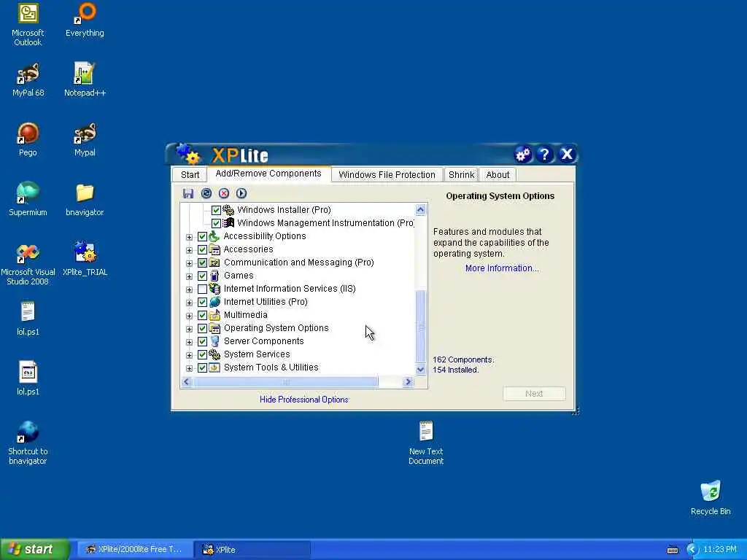Select the Supermium desktop icon
The height and width of the screenshot is (560, 747).
click(x=28, y=200)
